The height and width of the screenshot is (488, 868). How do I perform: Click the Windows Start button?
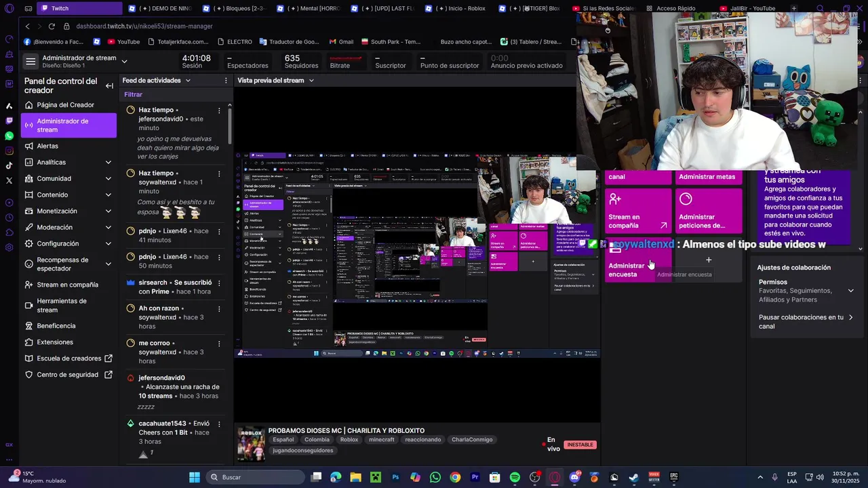[x=195, y=477]
